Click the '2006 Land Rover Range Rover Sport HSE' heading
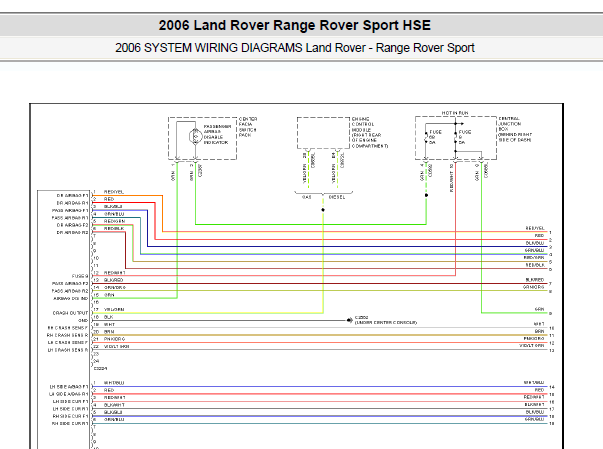Viewport: 603px width, 449px height. (x=295, y=25)
